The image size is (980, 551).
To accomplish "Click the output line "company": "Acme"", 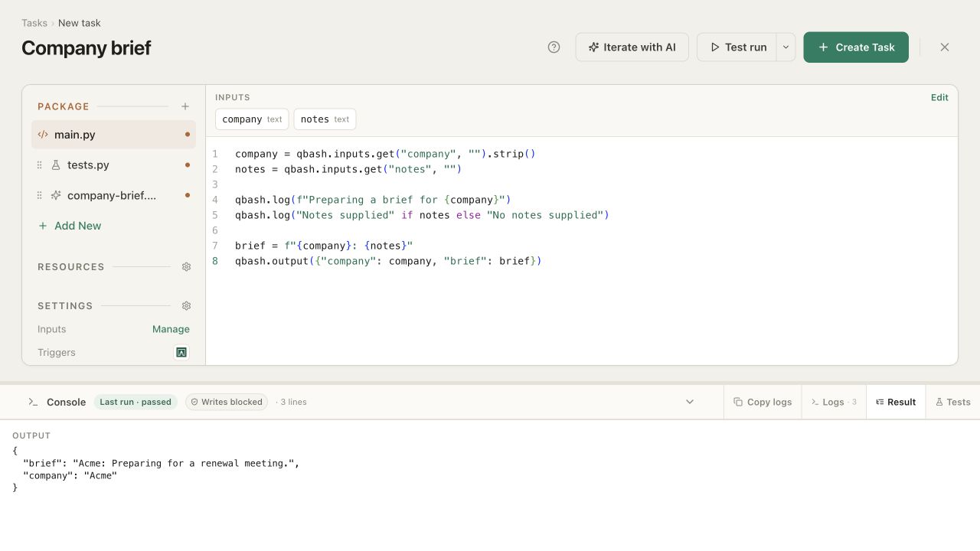I will point(70,475).
